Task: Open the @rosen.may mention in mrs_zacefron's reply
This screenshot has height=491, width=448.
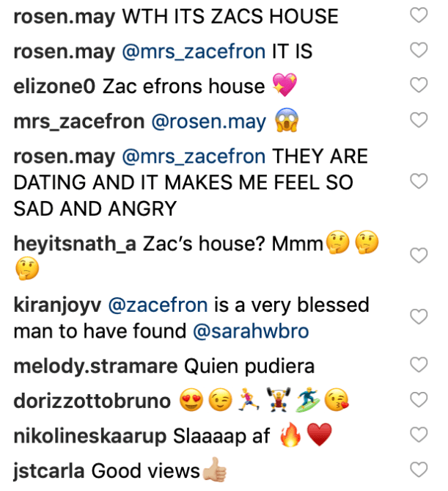Action: pyautogui.click(x=208, y=121)
